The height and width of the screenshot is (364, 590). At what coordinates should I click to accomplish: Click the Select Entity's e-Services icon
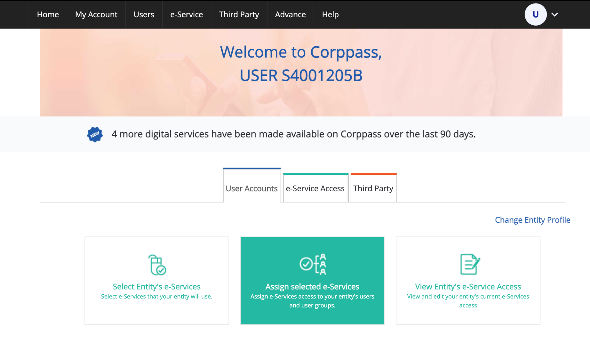157,265
